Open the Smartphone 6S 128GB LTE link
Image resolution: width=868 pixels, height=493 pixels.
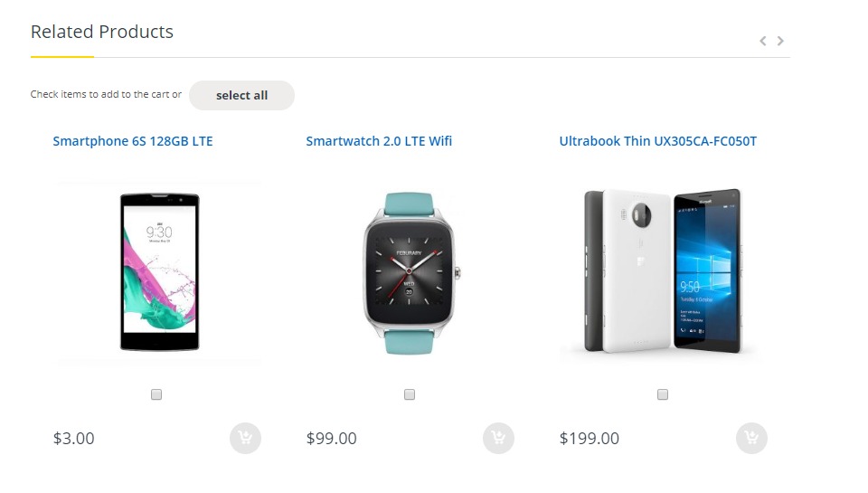click(x=133, y=141)
